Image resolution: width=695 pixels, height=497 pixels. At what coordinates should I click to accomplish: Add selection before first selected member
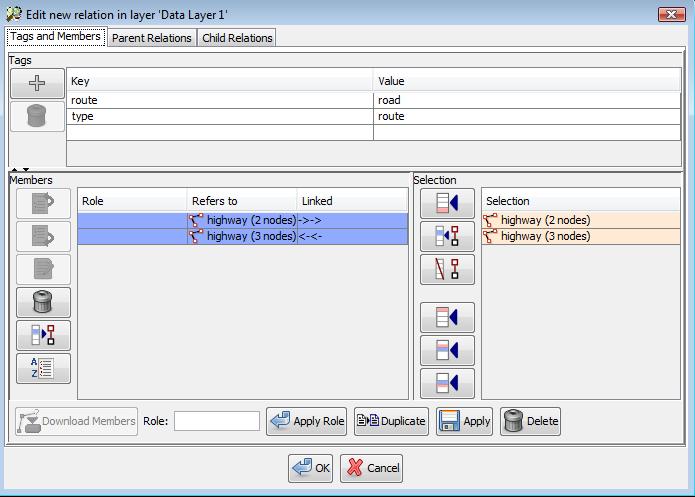click(447, 318)
